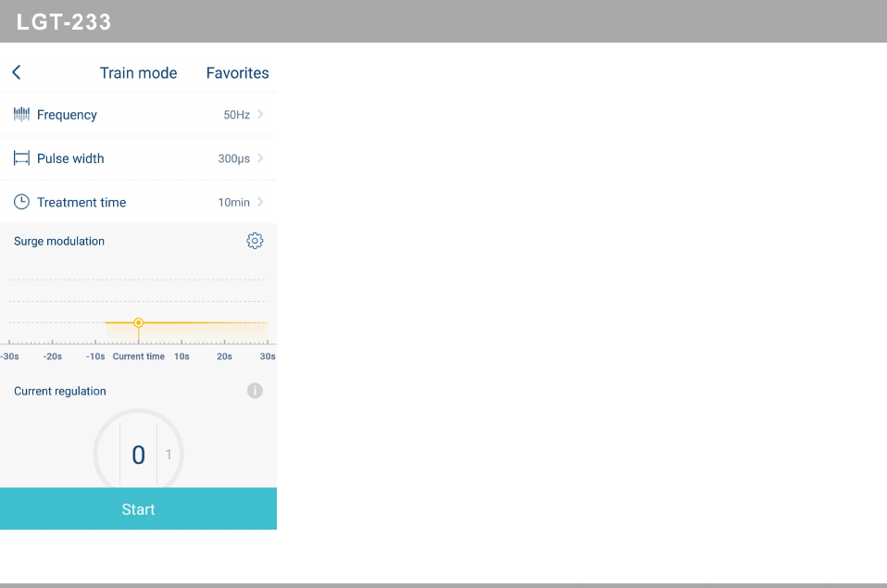Go back using the left arrow
Image resolution: width=887 pixels, height=588 pixels.
click(x=17, y=72)
